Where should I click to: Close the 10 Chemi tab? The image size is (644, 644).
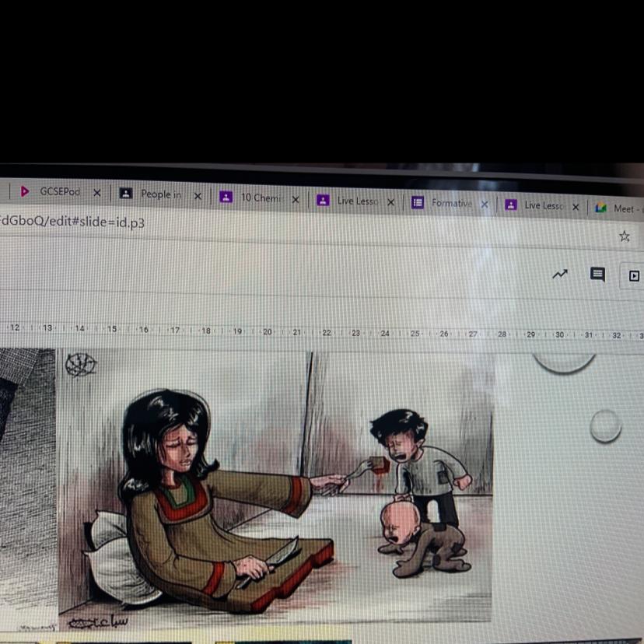[296, 200]
